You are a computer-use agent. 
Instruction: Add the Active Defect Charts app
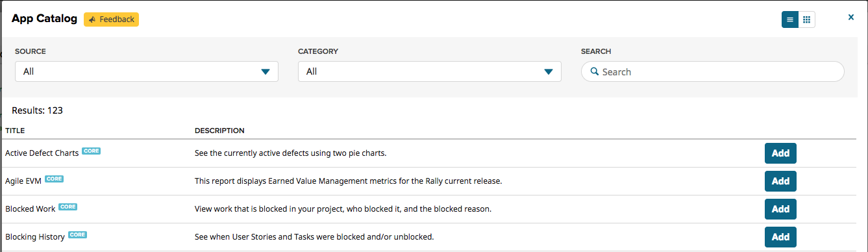[780, 153]
